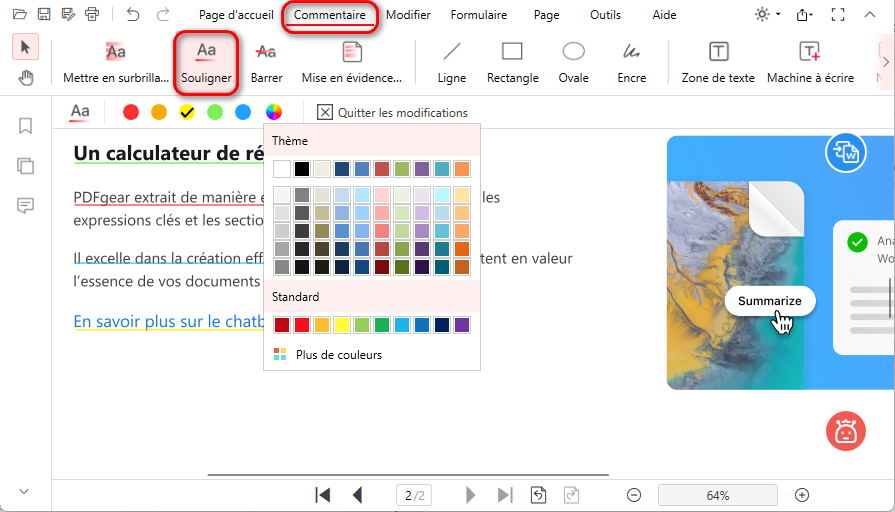The height and width of the screenshot is (512, 895).
Task: Open the 64% zoom level box
Action: point(717,495)
